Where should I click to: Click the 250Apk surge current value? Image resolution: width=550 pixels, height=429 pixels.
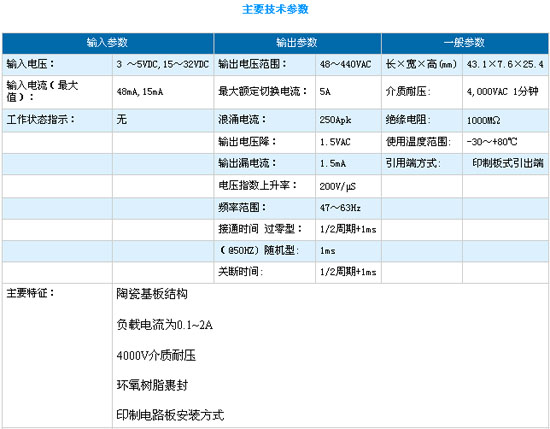pos(335,120)
